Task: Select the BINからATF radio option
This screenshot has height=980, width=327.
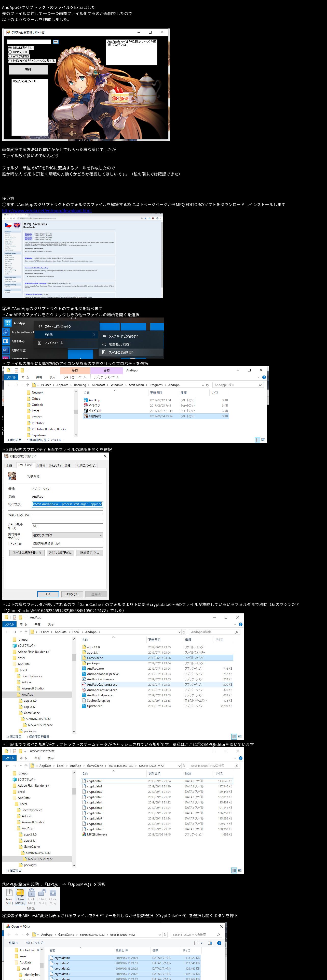Action: (x=18, y=52)
